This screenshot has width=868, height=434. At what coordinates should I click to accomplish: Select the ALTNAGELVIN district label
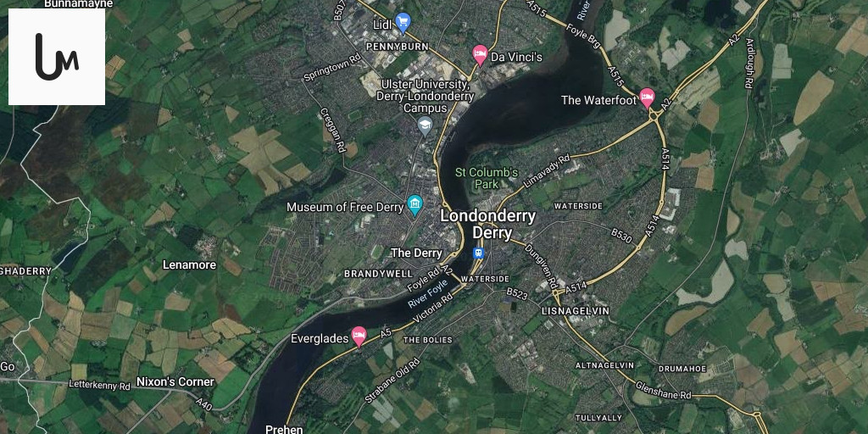click(604, 366)
